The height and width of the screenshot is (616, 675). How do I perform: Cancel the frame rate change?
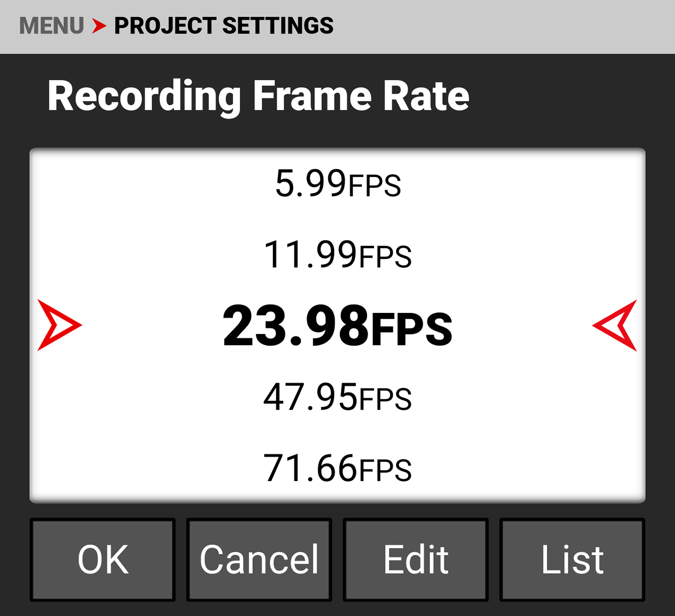[259, 559]
